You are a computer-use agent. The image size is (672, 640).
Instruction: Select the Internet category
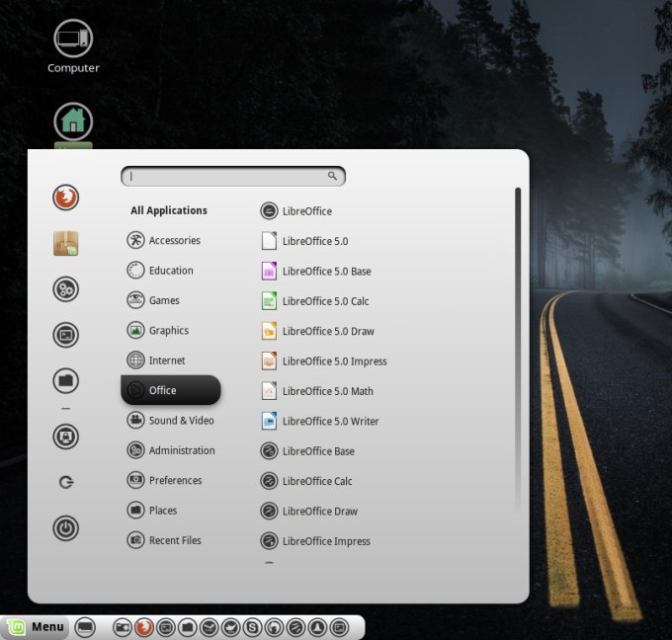point(167,360)
